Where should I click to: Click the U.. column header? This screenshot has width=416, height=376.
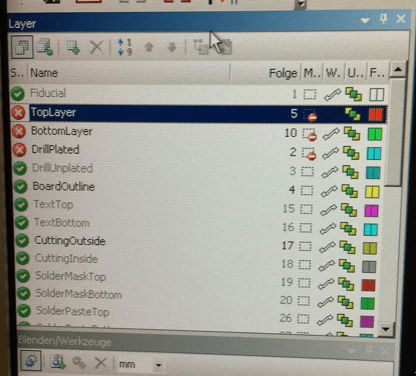point(356,73)
